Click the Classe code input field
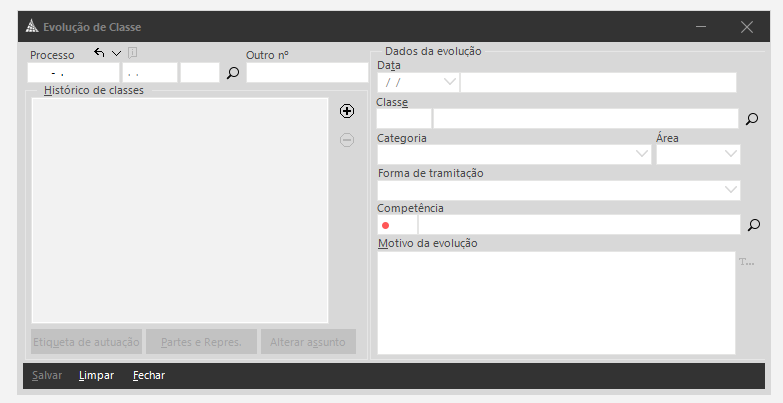 tap(404, 119)
